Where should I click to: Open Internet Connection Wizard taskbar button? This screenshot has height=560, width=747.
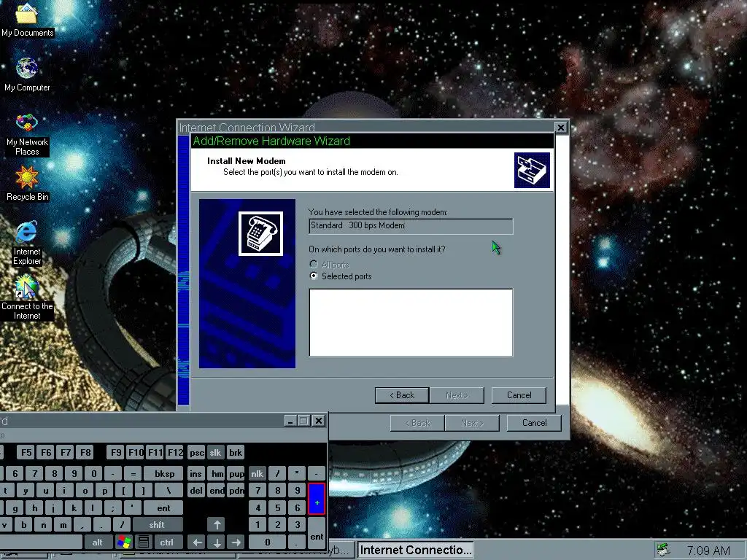(x=415, y=550)
